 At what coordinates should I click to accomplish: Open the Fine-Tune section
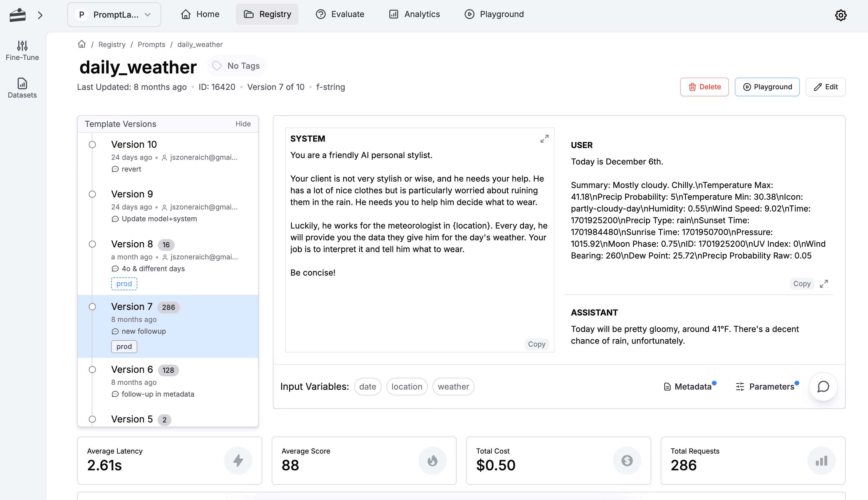click(x=22, y=51)
